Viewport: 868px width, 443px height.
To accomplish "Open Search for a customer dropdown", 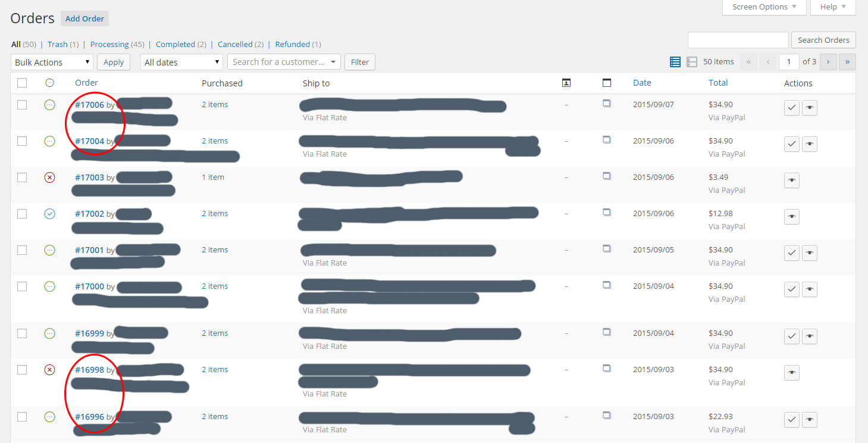I will (283, 62).
